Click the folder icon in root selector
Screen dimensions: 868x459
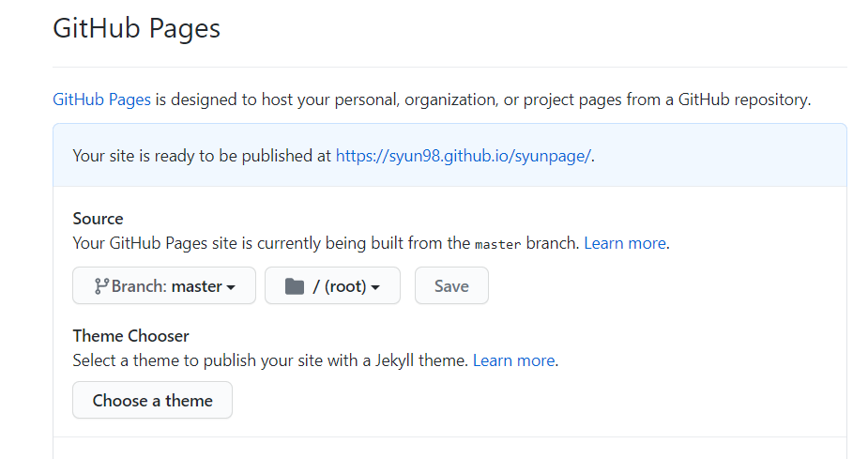295,286
